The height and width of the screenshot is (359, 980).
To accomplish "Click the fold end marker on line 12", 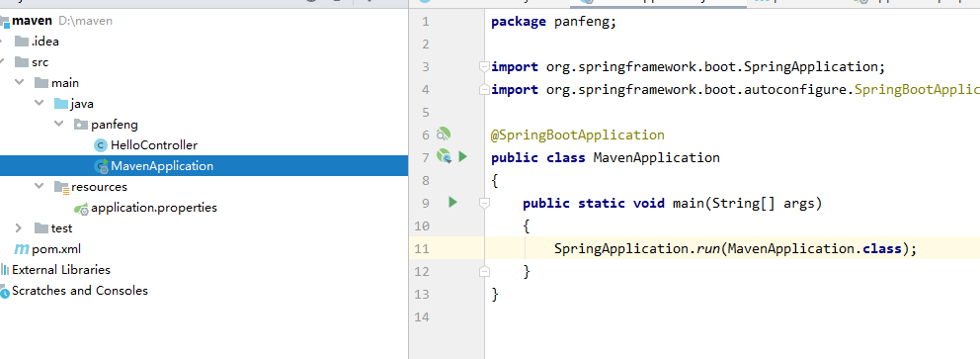I will click(x=483, y=271).
